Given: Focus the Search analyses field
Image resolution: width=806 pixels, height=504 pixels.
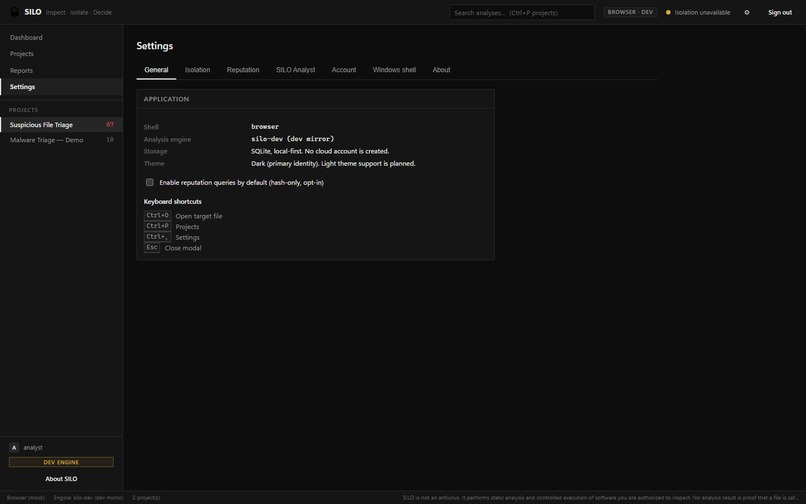Looking at the screenshot, I should tap(522, 12).
